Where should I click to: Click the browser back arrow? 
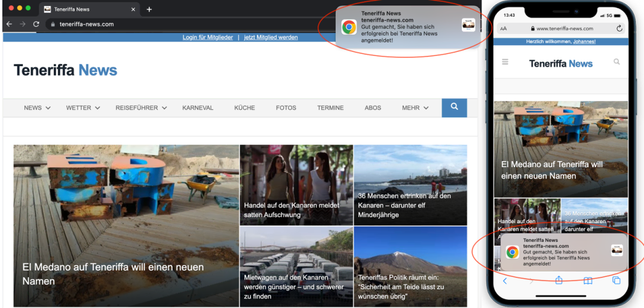pyautogui.click(x=10, y=24)
